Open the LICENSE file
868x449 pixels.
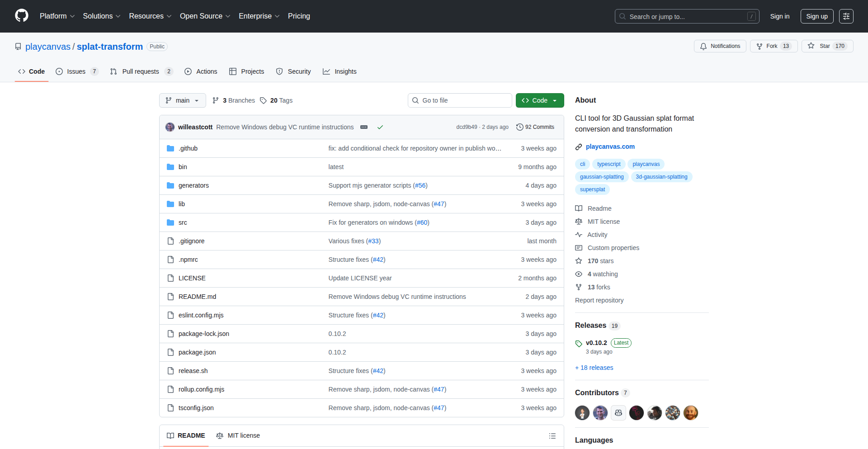pyautogui.click(x=192, y=278)
